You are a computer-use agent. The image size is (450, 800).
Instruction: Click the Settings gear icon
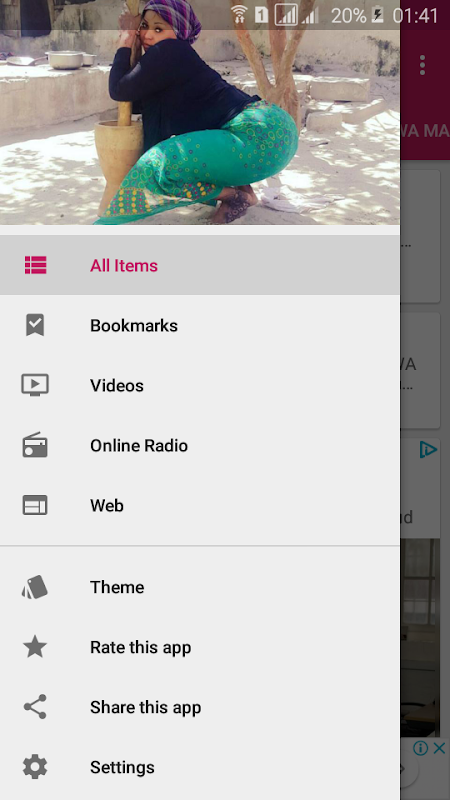click(35, 767)
